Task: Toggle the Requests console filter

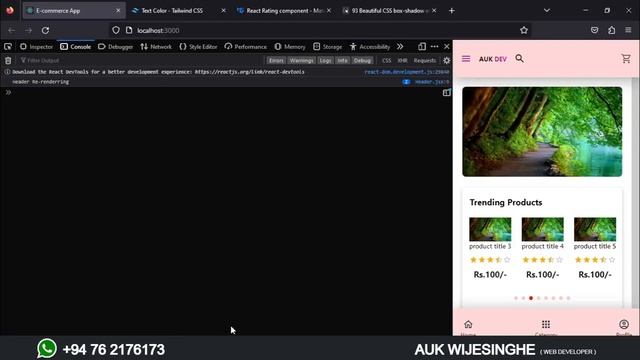Action: pyautogui.click(x=425, y=60)
